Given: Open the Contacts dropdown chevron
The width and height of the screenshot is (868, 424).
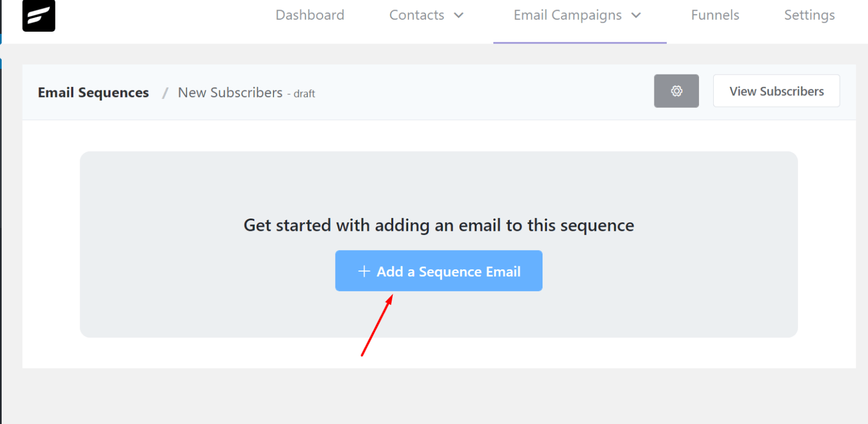Looking at the screenshot, I should click(459, 15).
